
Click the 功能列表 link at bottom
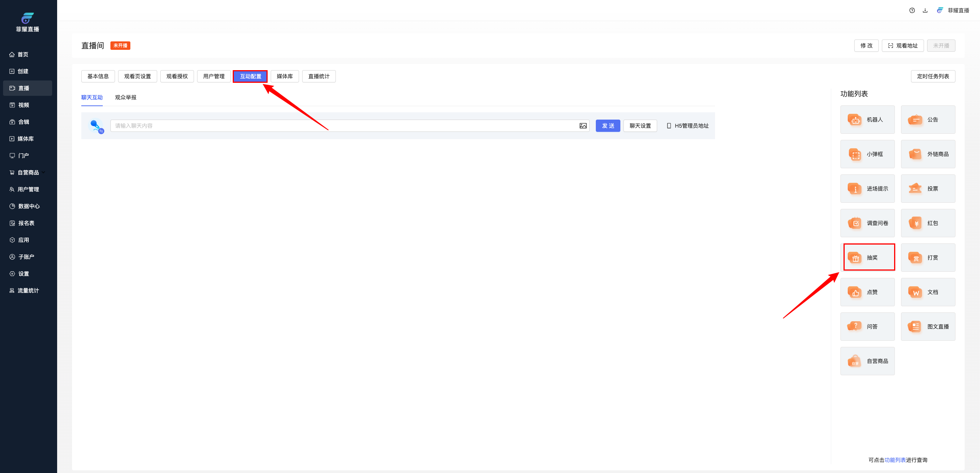(x=895, y=460)
